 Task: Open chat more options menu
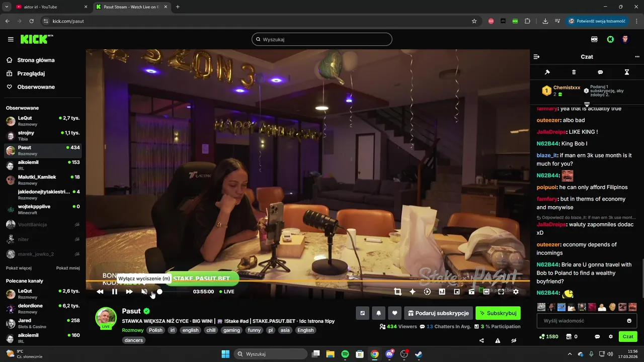click(637, 57)
